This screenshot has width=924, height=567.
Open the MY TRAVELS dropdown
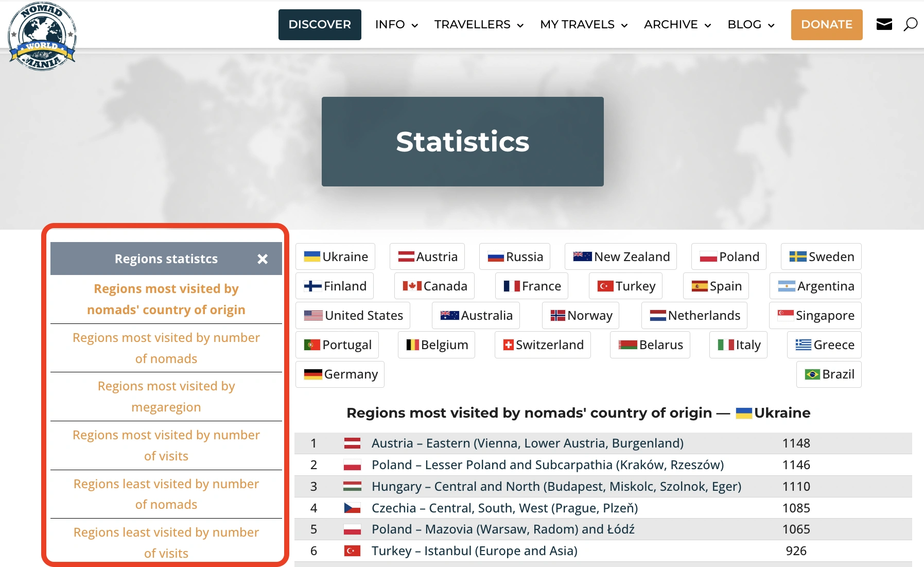583,25
